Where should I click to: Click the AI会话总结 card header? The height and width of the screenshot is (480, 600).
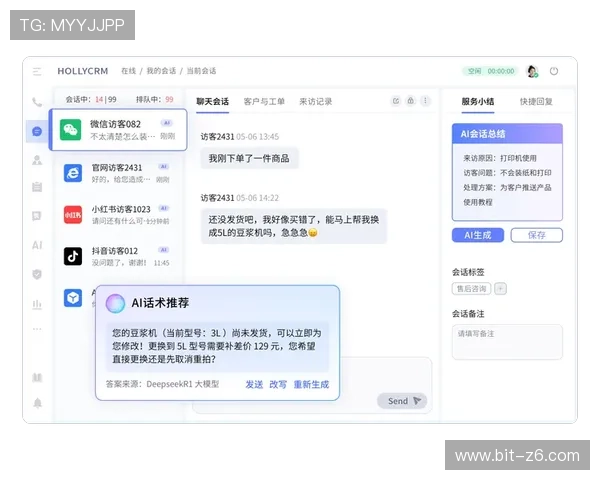tap(507, 134)
